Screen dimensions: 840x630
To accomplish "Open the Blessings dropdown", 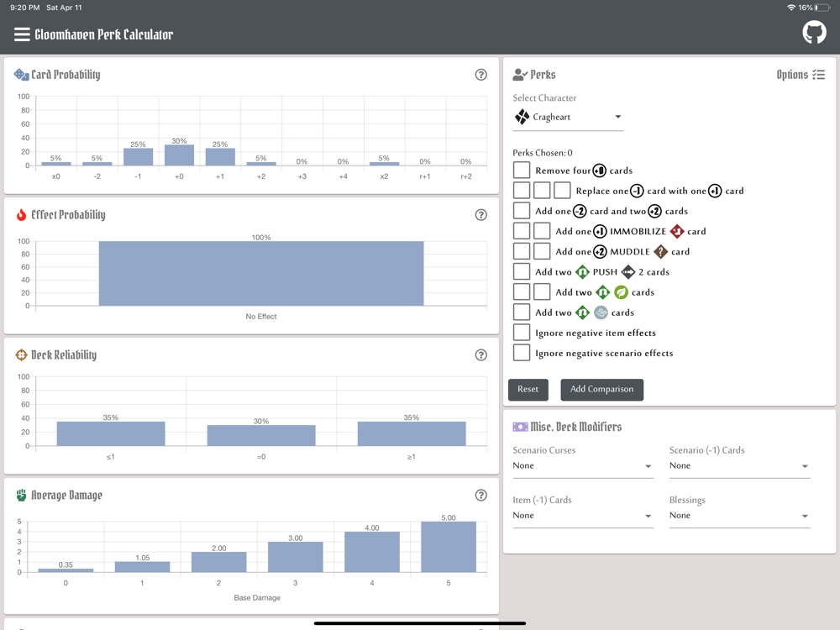I will 739,516.
